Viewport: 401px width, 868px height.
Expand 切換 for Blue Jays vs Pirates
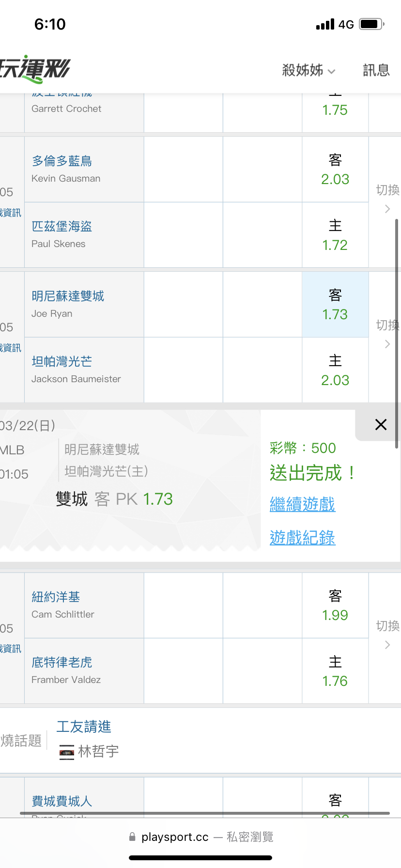(387, 198)
